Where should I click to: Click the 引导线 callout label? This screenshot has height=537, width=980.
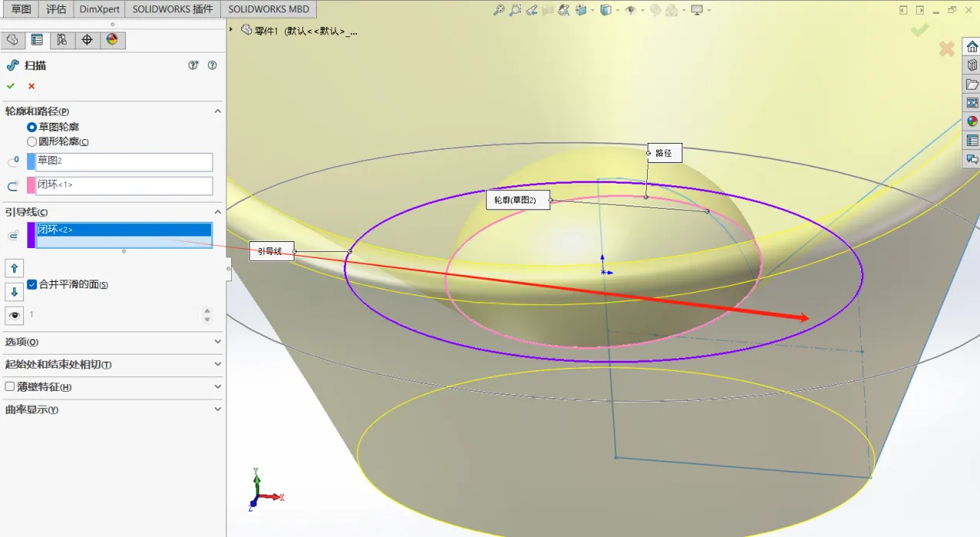tap(271, 251)
